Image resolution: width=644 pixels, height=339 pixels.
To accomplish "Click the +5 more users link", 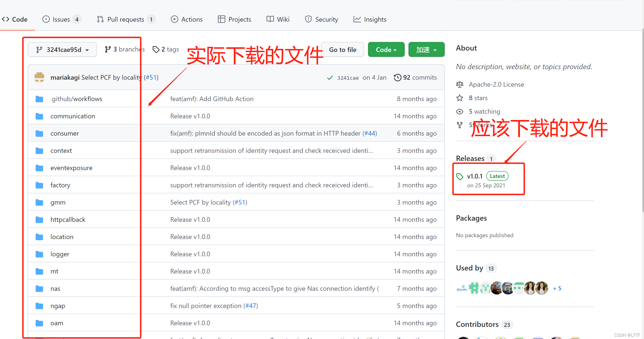I will point(557,288).
